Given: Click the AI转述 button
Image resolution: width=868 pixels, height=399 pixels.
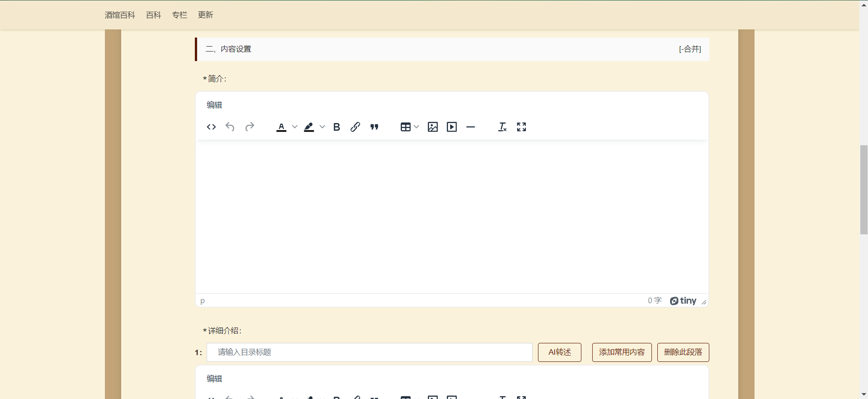Looking at the screenshot, I should tap(560, 352).
